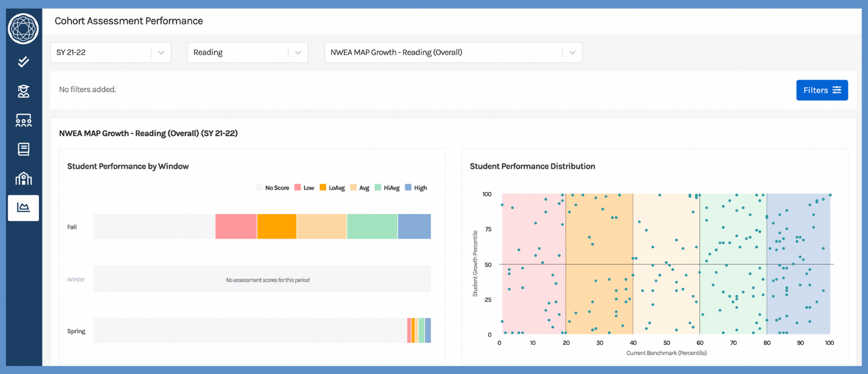The height and width of the screenshot is (374, 868).
Task: Open the double-checkmark sidebar icon
Action: click(x=23, y=62)
